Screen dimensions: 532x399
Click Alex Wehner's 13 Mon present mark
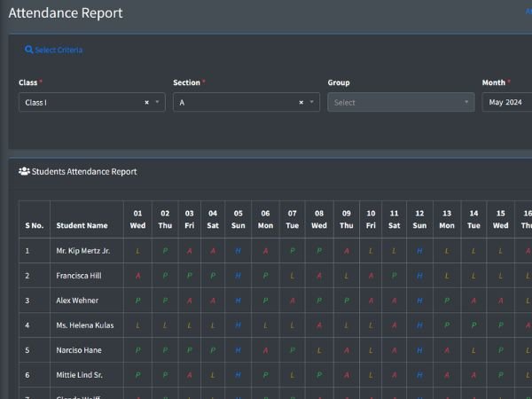pos(447,301)
